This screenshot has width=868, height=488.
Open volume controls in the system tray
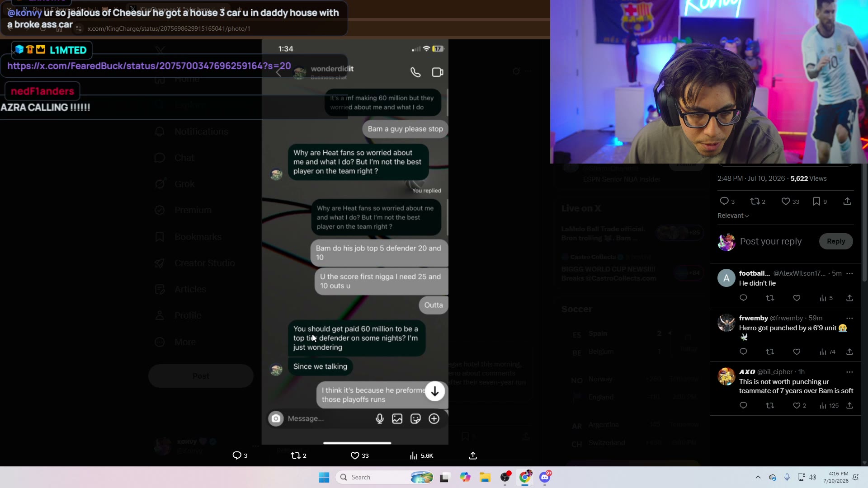coord(812,478)
